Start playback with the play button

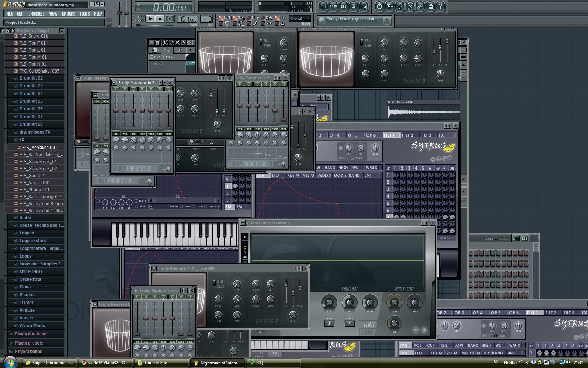pos(150,19)
